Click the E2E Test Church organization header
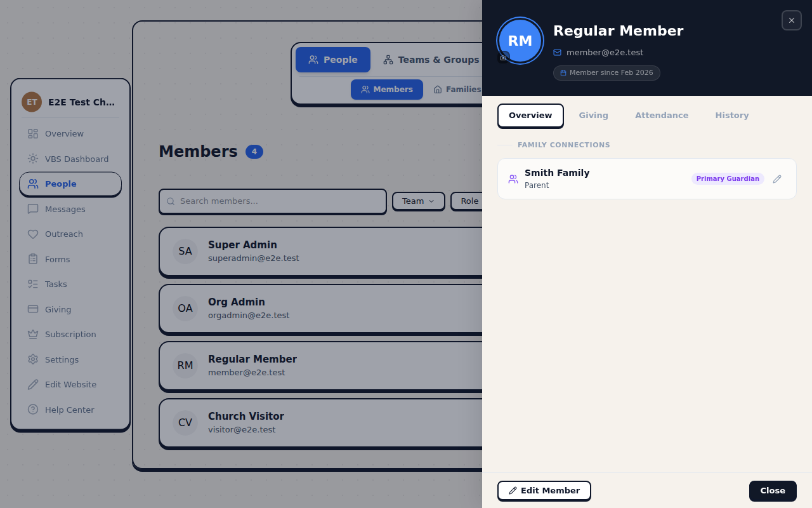Viewport: 812px width, 508px height. pyautogui.click(x=70, y=101)
